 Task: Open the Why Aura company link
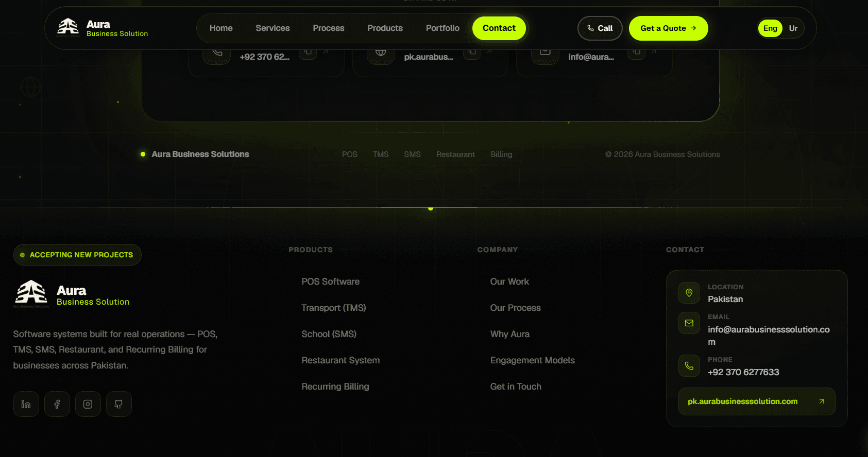(x=510, y=334)
